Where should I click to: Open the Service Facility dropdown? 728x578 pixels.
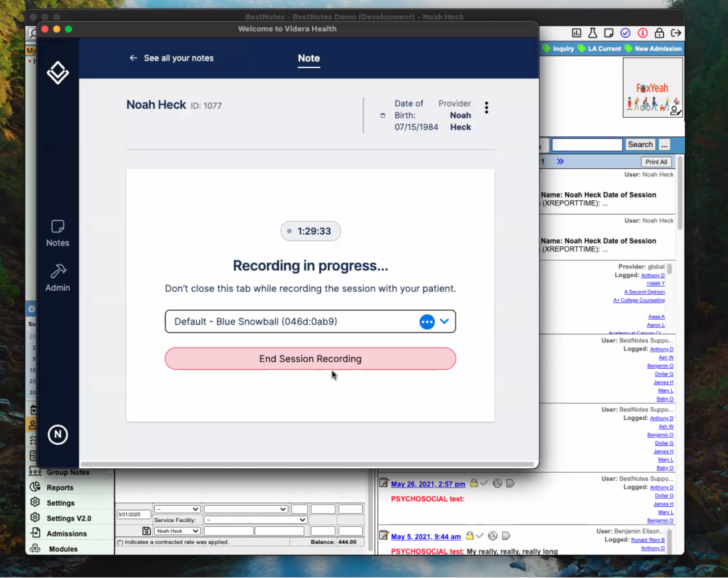pyautogui.click(x=256, y=520)
